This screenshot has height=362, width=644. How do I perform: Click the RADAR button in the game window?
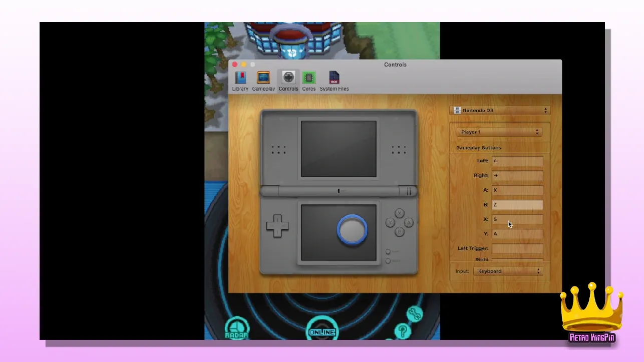(237, 328)
